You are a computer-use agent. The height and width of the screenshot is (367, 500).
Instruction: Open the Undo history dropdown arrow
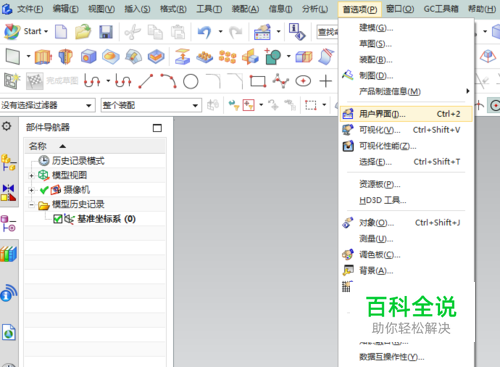[220, 32]
